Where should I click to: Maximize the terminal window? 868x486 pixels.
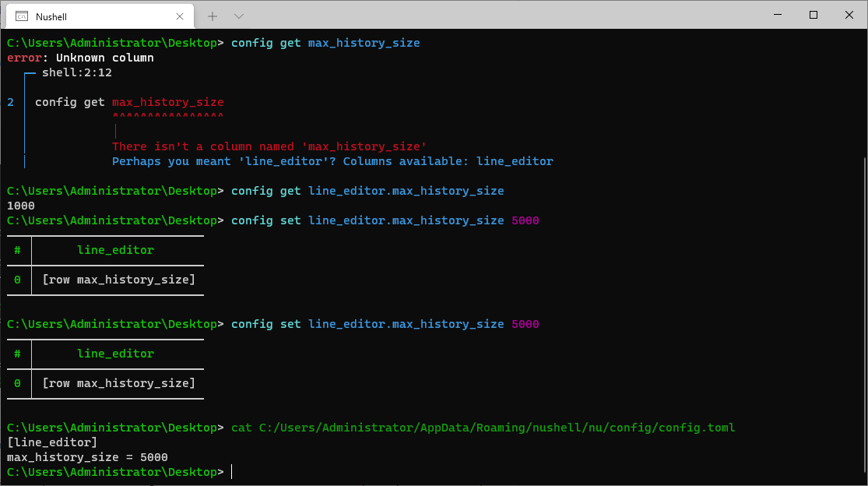pyautogui.click(x=814, y=15)
